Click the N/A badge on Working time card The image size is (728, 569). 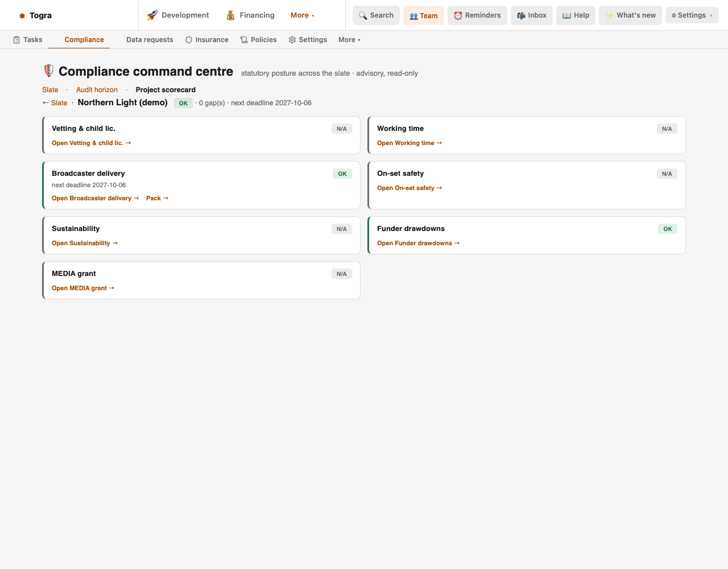(667, 129)
